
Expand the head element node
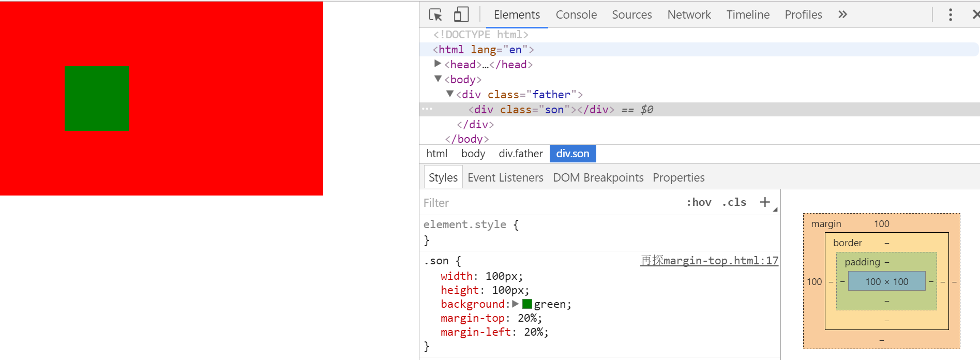(x=438, y=64)
